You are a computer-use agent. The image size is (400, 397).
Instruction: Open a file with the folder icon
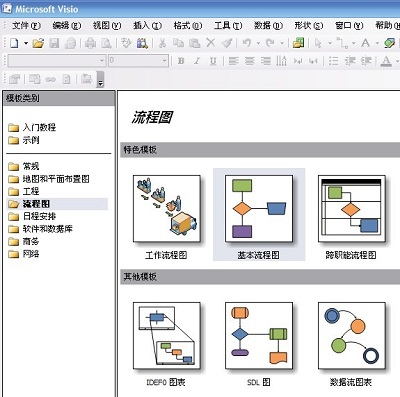click(38, 43)
